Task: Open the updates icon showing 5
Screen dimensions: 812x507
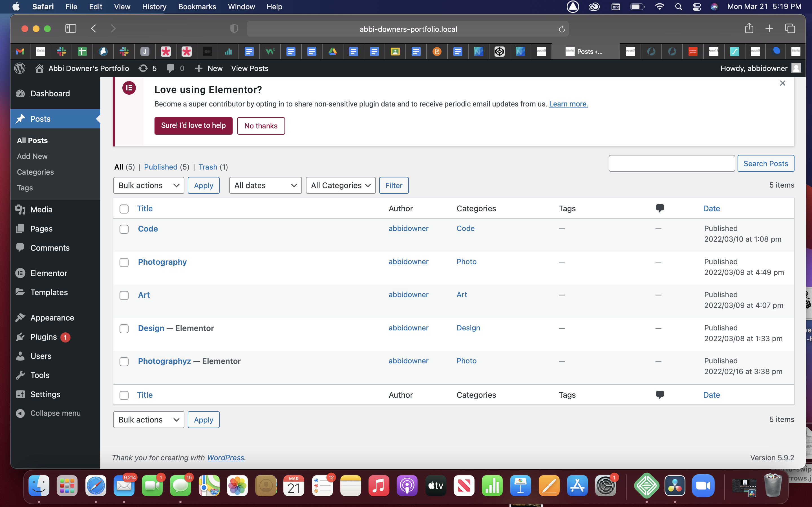Action: coord(148,68)
